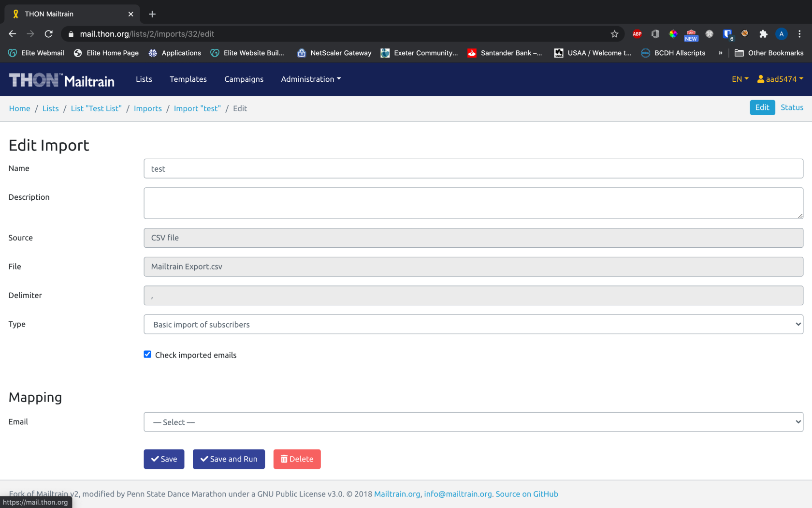The image size is (812, 508).
Task: Open the AdBlock Plus extension icon
Action: (637, 34)
